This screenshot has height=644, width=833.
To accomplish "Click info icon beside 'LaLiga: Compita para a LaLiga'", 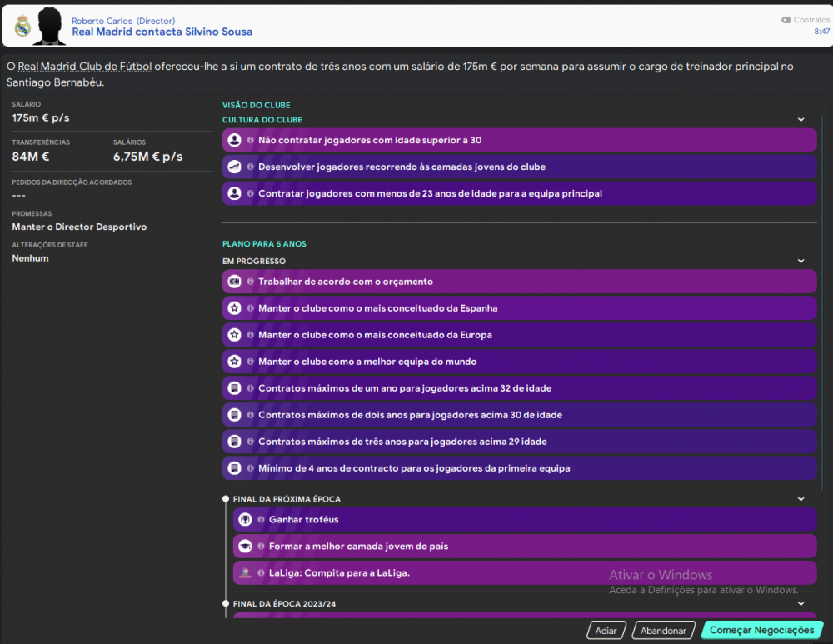I will [261, 573].
